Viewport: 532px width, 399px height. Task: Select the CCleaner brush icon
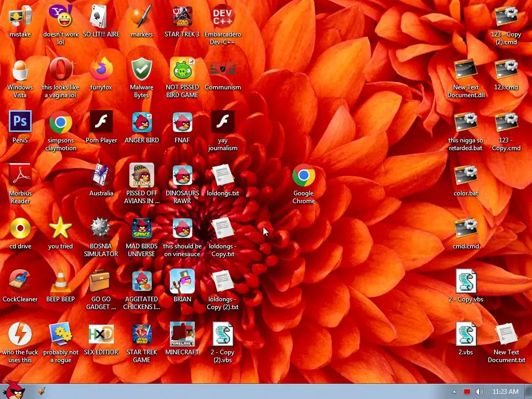click(20, 281)
